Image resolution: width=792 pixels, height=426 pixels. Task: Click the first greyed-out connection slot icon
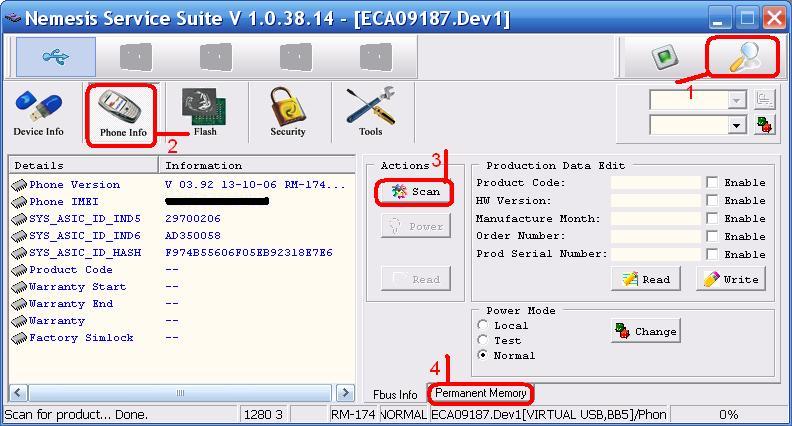(x=136, y=57)
